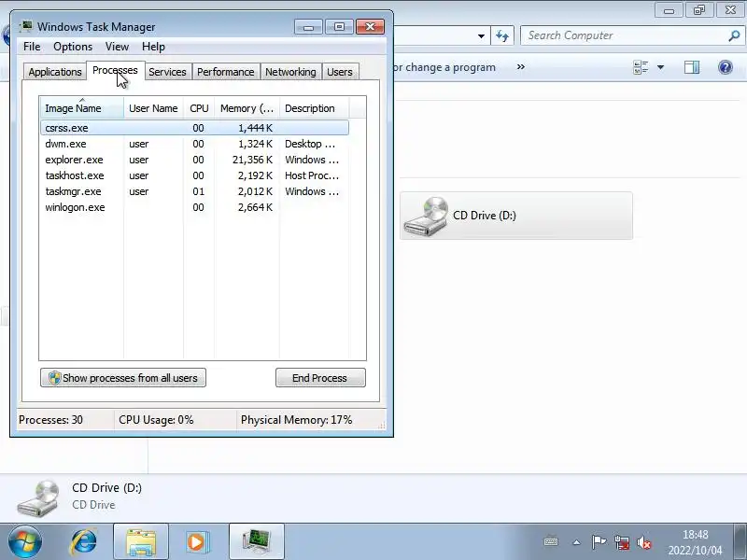
Task: Select the Processes tab
Action: 115,71
